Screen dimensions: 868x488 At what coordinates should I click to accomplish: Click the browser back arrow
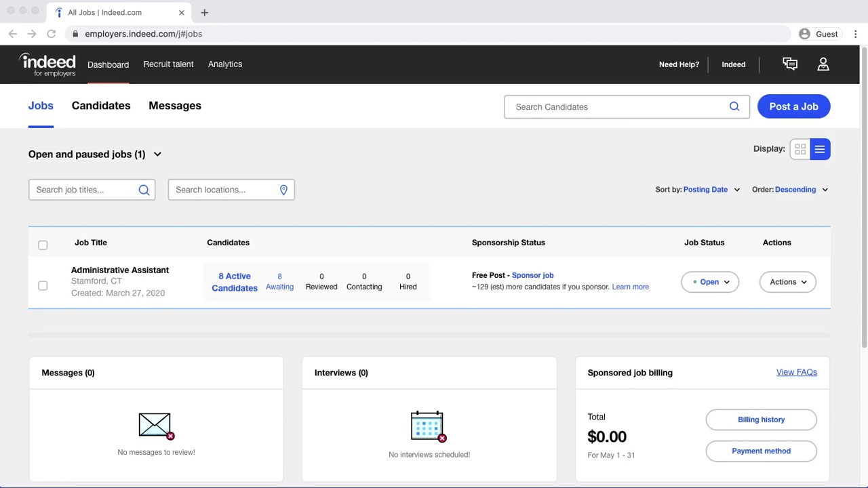[12, 34]
